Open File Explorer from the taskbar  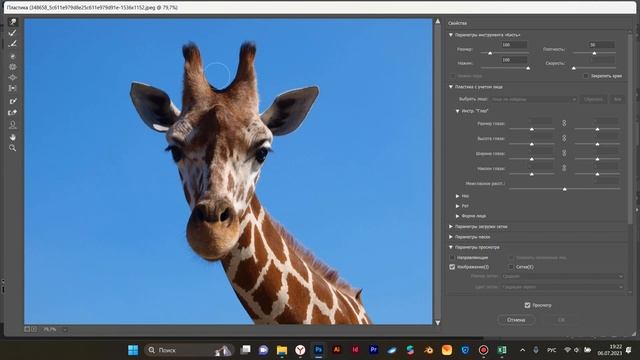click(282, 350)
